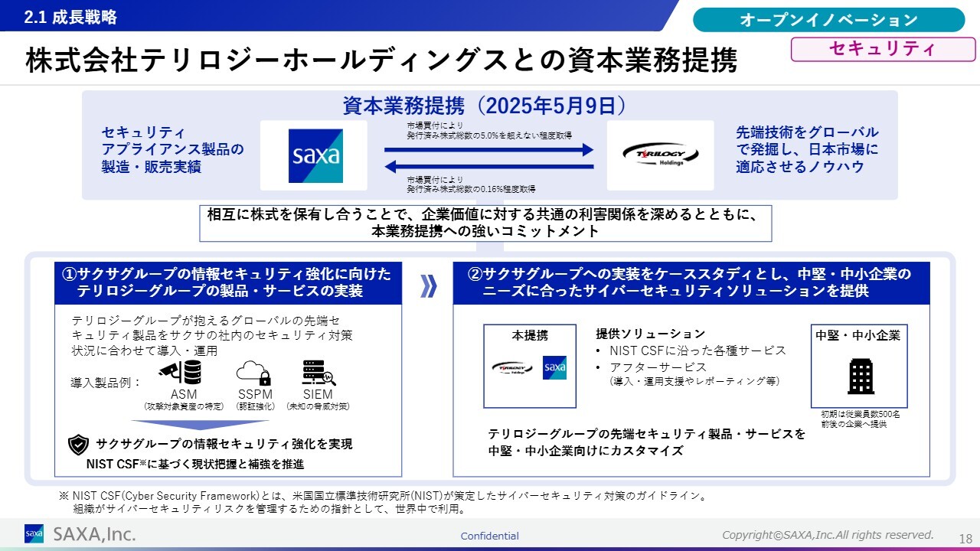Click the SAXA,Inc. footer name

click(x=94, y=534)
